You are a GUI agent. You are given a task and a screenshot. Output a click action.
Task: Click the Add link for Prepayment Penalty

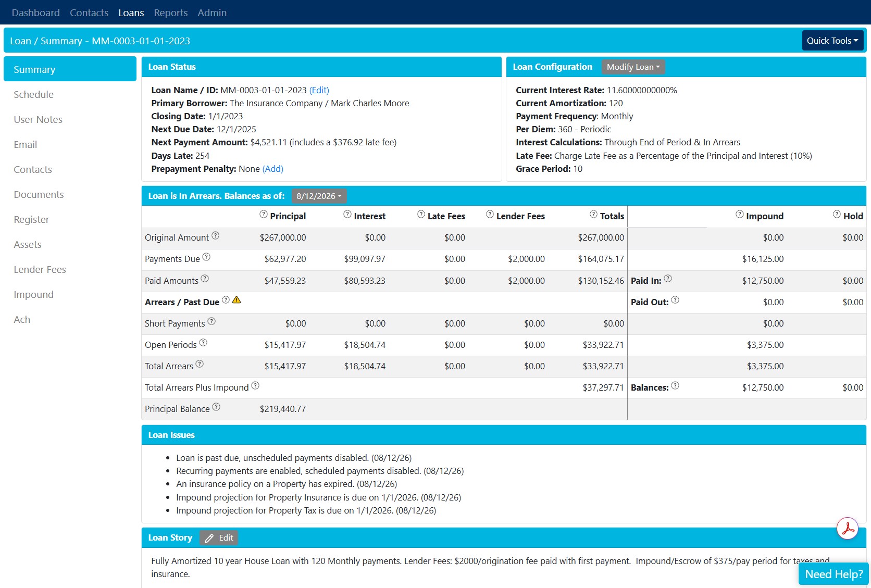(273, 169)
